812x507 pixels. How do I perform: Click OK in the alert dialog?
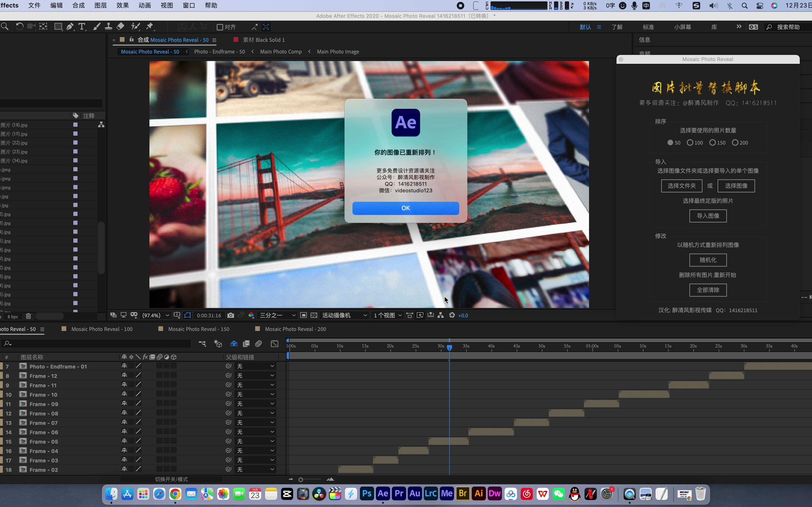tap(405, 208)
